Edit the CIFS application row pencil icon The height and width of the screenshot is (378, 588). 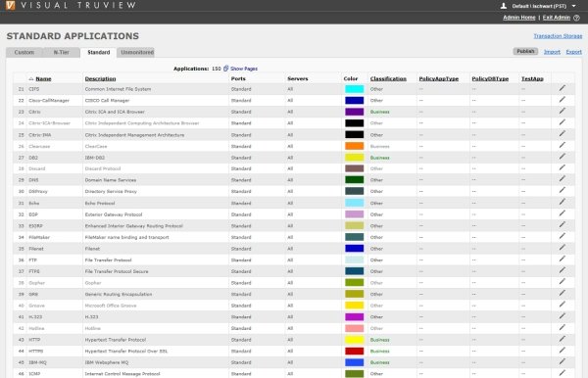[x=562, y=88]
